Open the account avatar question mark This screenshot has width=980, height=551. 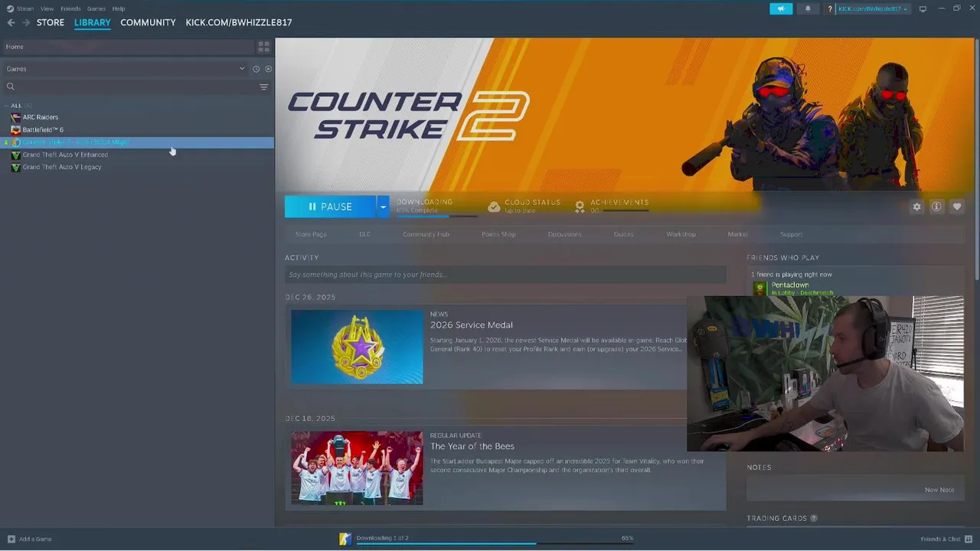pos(830,8)
